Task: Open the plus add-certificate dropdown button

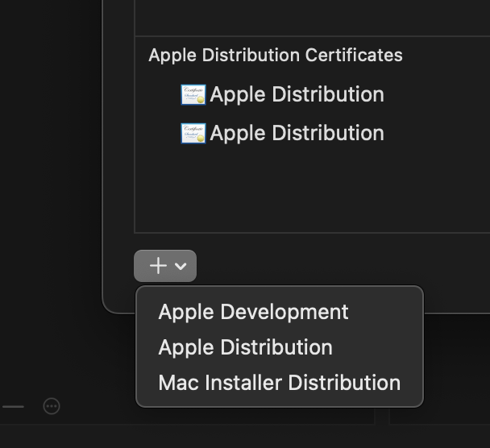Action: pyautogui.click(x=165, y=266)
